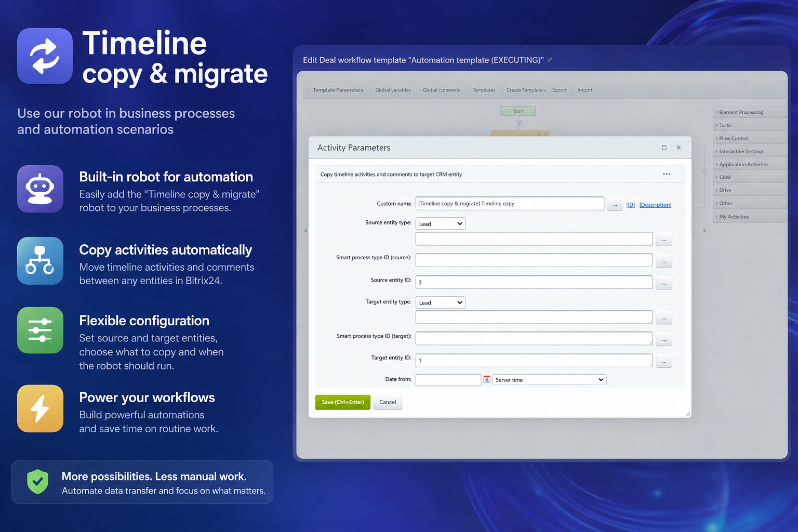The width and height of the screenshot is (798, 532).
Task: Click the [ID] link
Action: [630, 205]
